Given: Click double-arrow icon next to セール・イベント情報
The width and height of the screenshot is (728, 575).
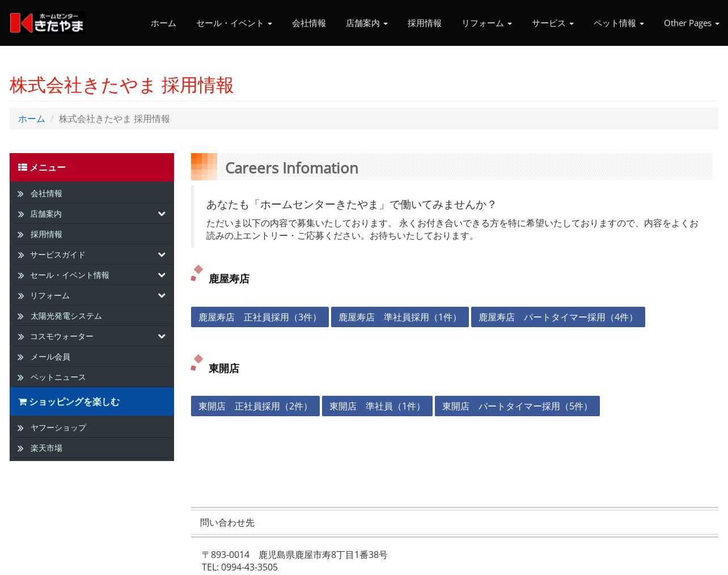Looking at the screenshot, I should [20, 276].
